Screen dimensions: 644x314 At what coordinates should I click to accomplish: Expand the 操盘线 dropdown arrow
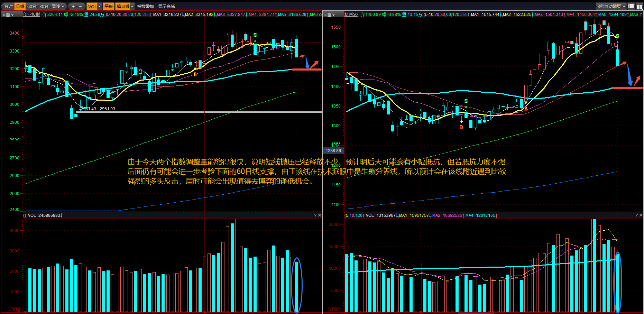[x=132, y=7]
